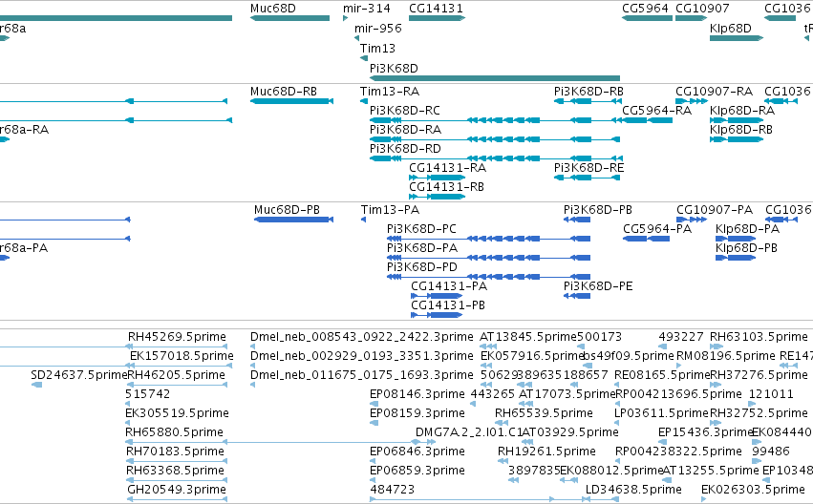
Task: Open the 'Pi3K68D-PD' protein label
Action: [x=422, y=267]
